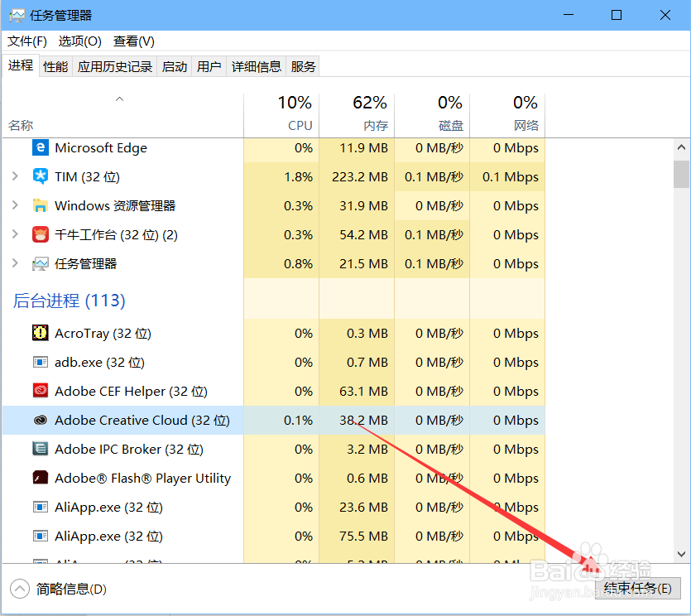Select Adobe® Flash® Player Utility name

(x=142, y=479)
